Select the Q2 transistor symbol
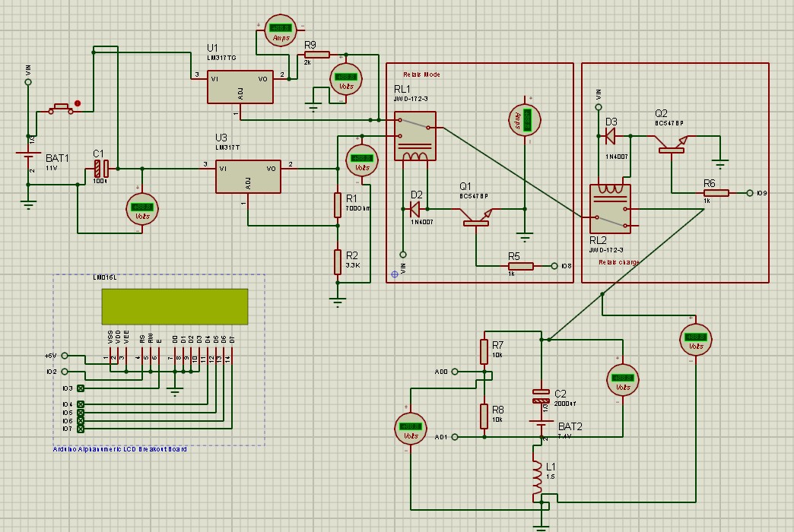 (671, 144)
